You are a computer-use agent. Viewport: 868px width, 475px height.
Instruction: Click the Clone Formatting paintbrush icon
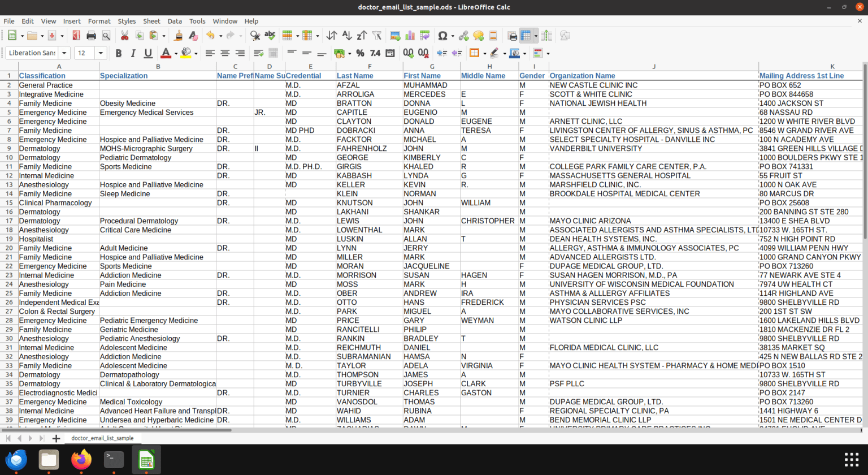176,35
